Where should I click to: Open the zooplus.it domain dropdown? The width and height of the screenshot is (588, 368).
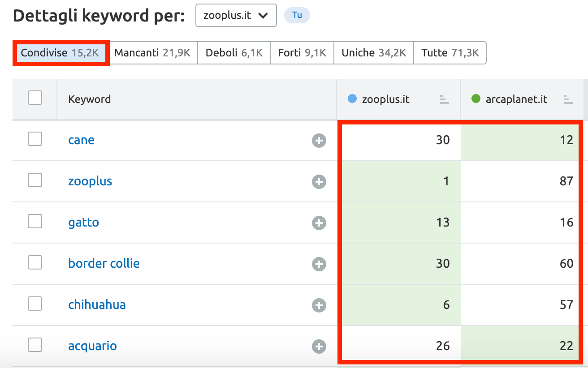pyautogui.click(x=236, y=15)
